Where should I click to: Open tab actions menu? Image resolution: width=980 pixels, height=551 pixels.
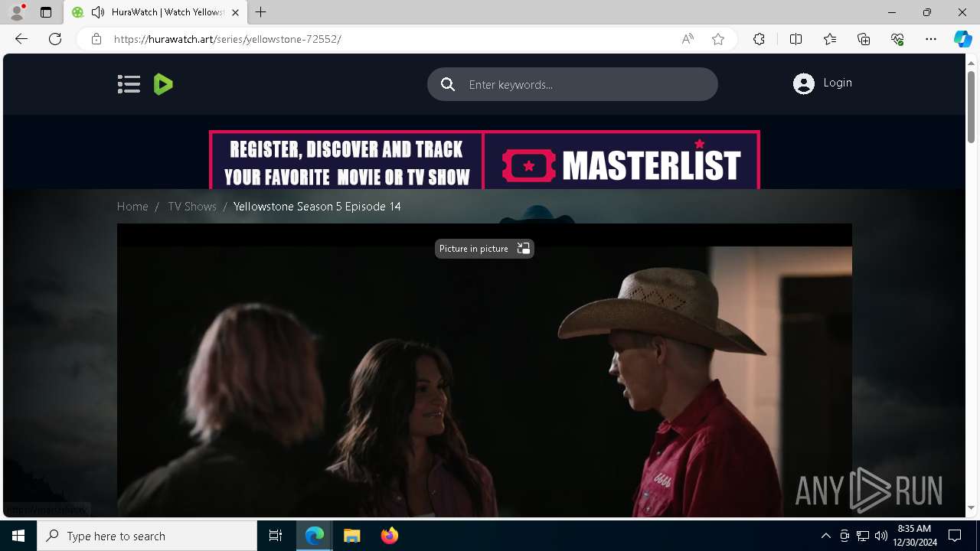[x=46, y=12]
